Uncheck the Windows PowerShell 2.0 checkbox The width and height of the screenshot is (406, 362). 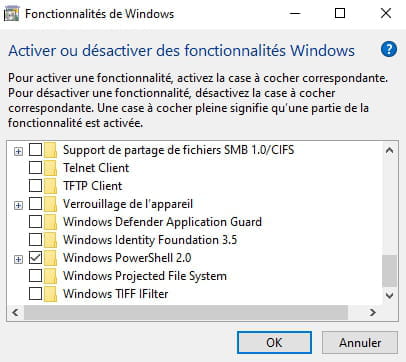35,258
